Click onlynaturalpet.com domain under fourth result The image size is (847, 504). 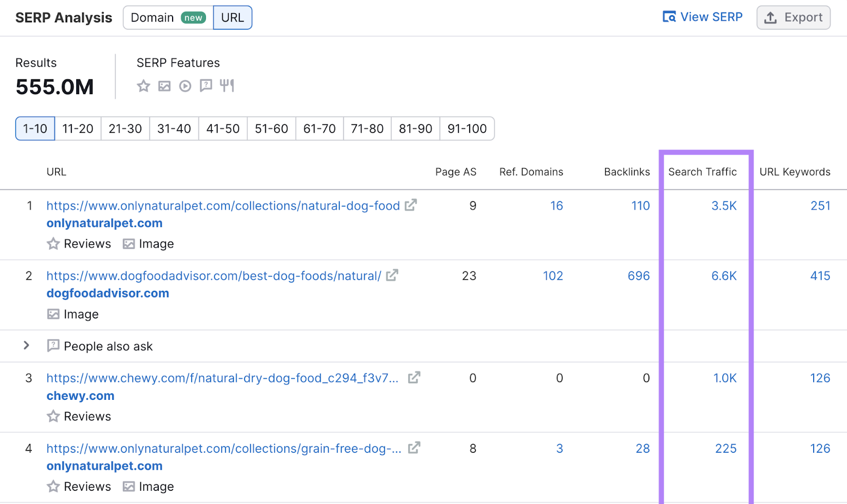(x=104, y=466)
